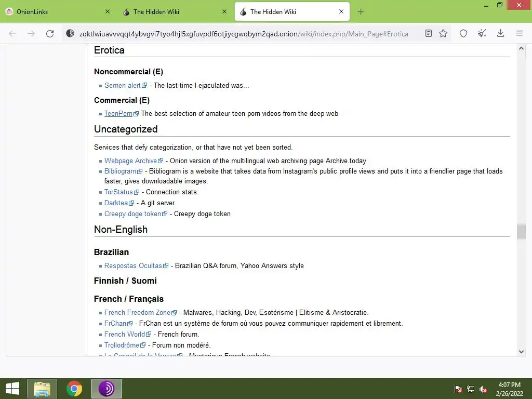Open the Bibliogram link
This screenshot has width=532, height=399.
120,171
